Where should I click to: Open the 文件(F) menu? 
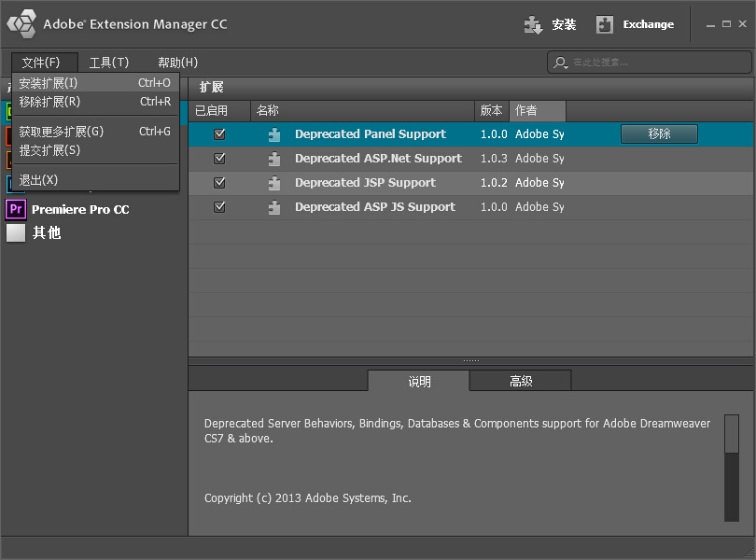pos(45,63)
